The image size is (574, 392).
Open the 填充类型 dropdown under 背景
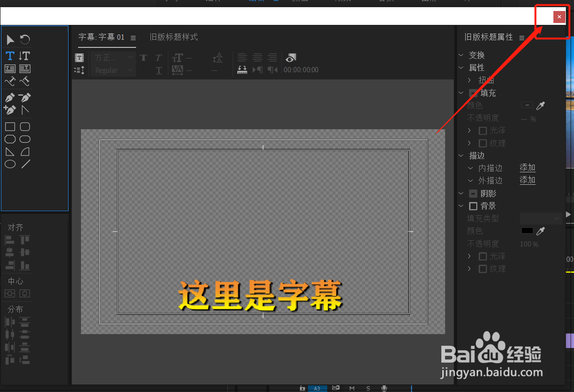[x=540, y=219]
